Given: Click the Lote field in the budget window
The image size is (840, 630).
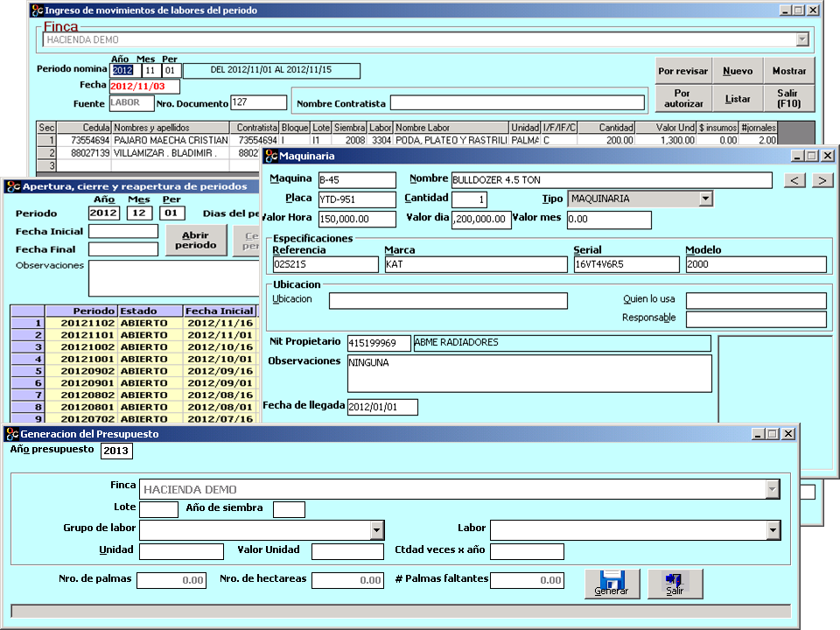Looking at the screenshot, I should [x=158, y=509].
